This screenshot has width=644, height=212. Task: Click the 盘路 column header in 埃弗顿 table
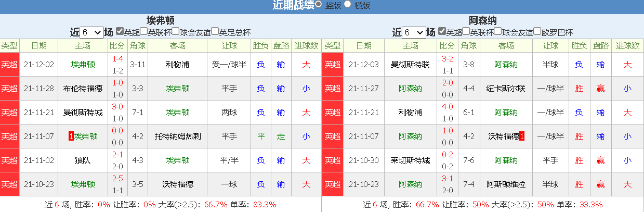click(x=281, y=46)
